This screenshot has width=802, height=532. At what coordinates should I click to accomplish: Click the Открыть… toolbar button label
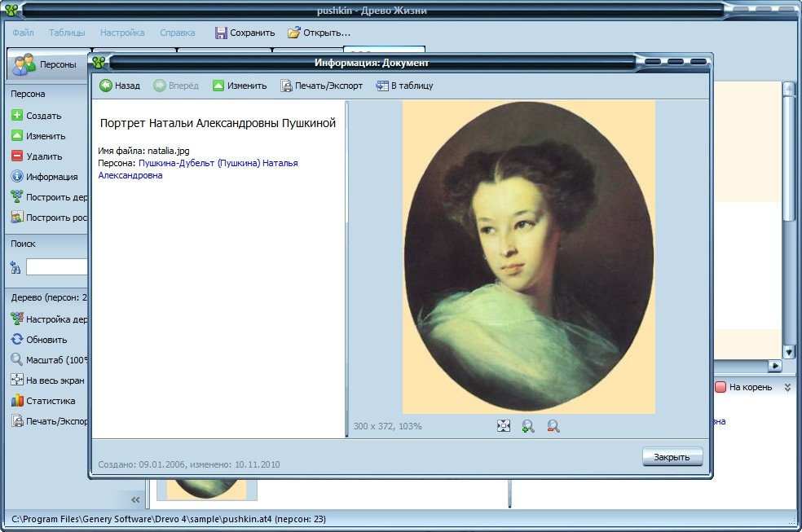pyautogui.click(x=327, y=33)
